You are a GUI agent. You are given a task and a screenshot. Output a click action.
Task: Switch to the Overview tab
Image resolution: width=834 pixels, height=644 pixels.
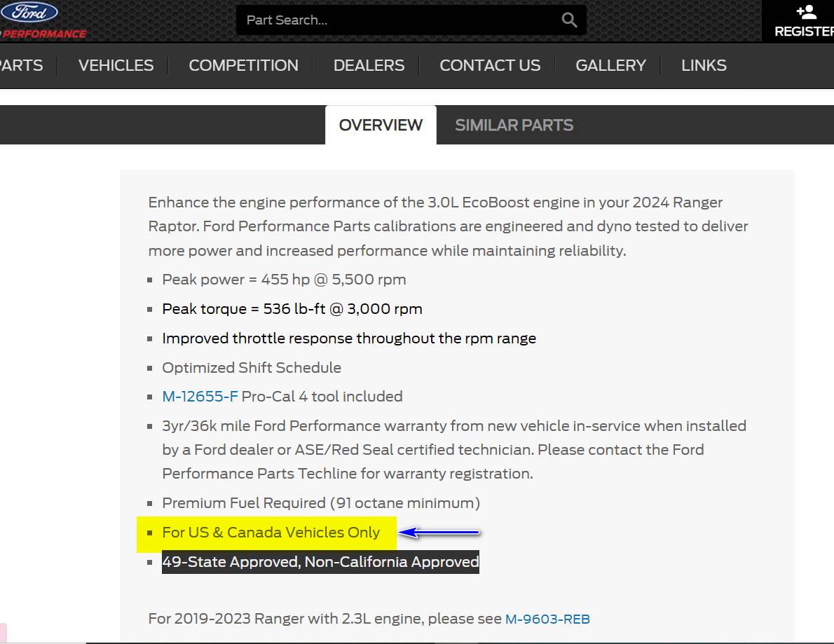click(x=381, y=125)
